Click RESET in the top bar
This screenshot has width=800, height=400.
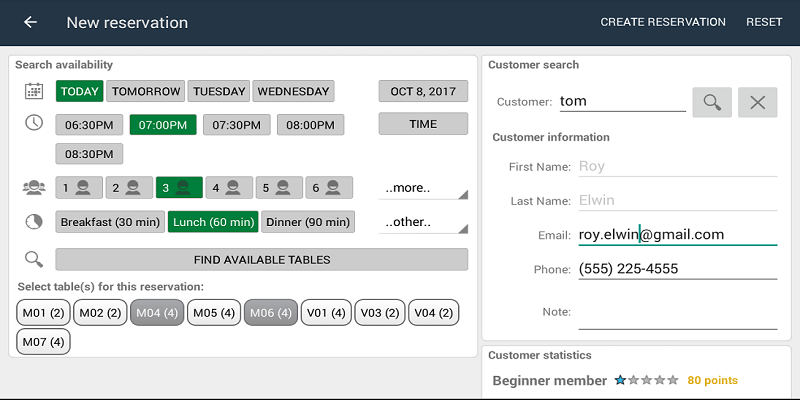[x=764, y=22]
